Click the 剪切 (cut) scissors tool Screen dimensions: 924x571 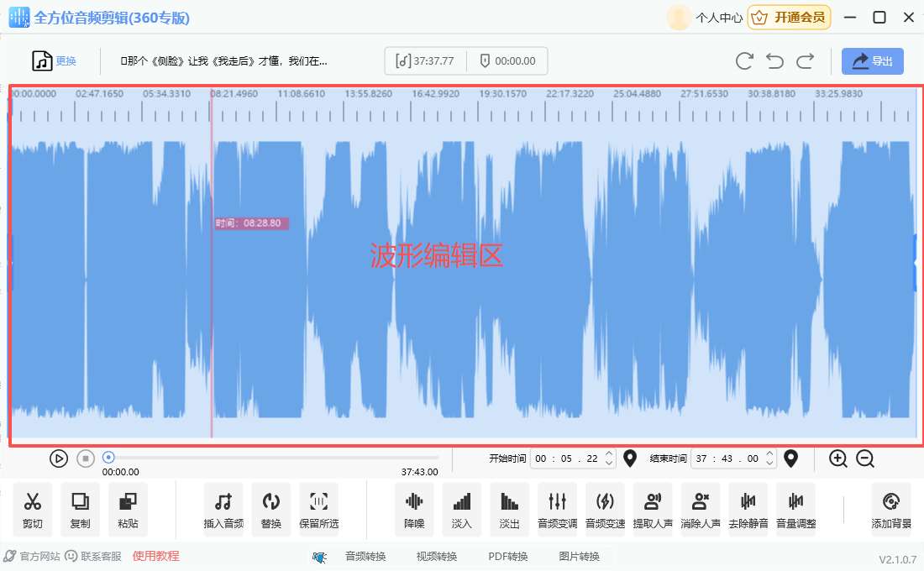[x=33, y=509]
